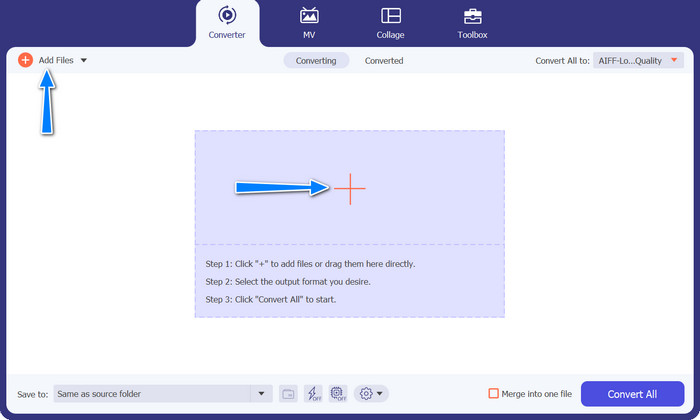The width and height of the screenshot is (700, 420).
Task: Open the output folder icon
Action: pos(288,394)
